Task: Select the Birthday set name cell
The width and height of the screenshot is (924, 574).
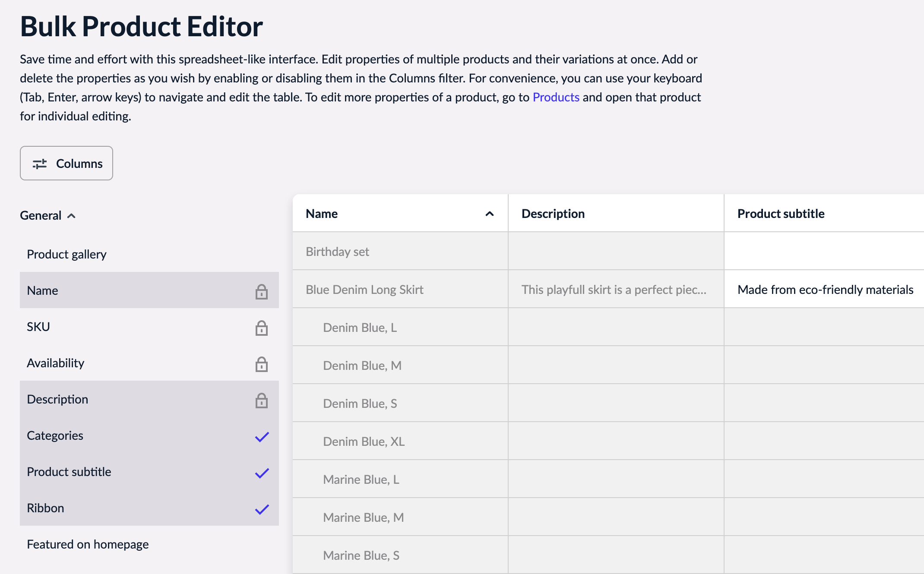Action: click(400, 251)
